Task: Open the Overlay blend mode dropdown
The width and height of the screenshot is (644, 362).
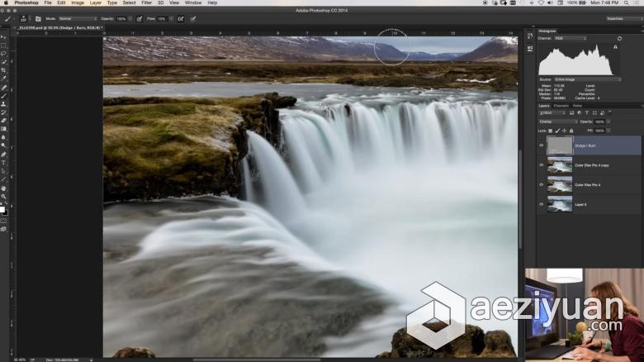Action: coord(558,121)
